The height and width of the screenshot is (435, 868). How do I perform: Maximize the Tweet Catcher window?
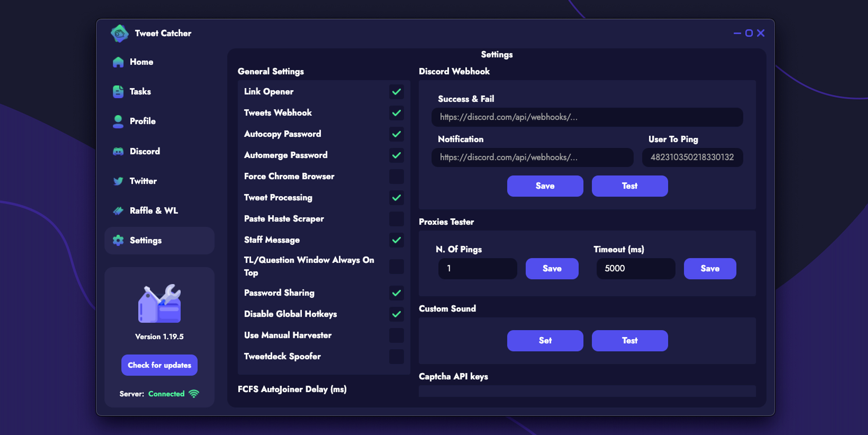[x=749, y=33]
